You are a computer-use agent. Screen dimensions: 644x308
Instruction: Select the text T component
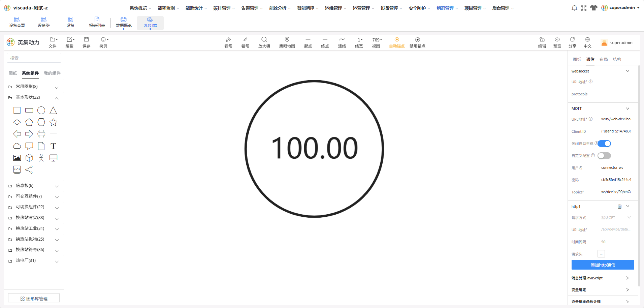[53, 146]
